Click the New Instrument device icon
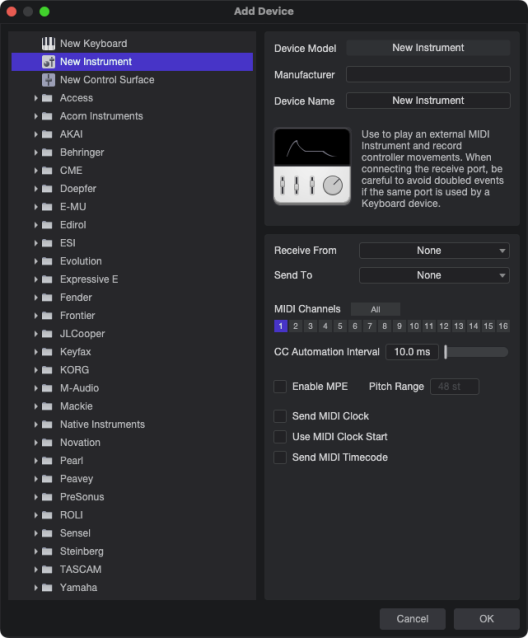528x638 pixels. pos(48,62)
